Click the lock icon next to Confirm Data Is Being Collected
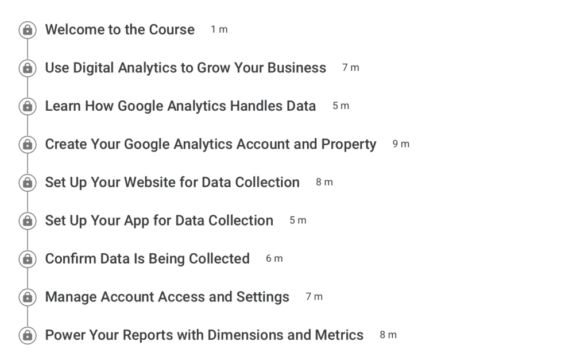 click(28, 258)
